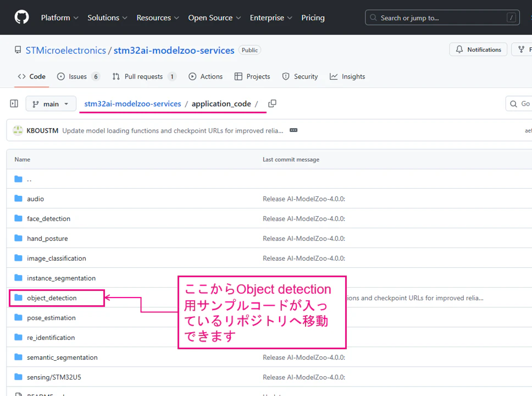
Task: Open image_classification row's release commit message
Action: (304, 258)
